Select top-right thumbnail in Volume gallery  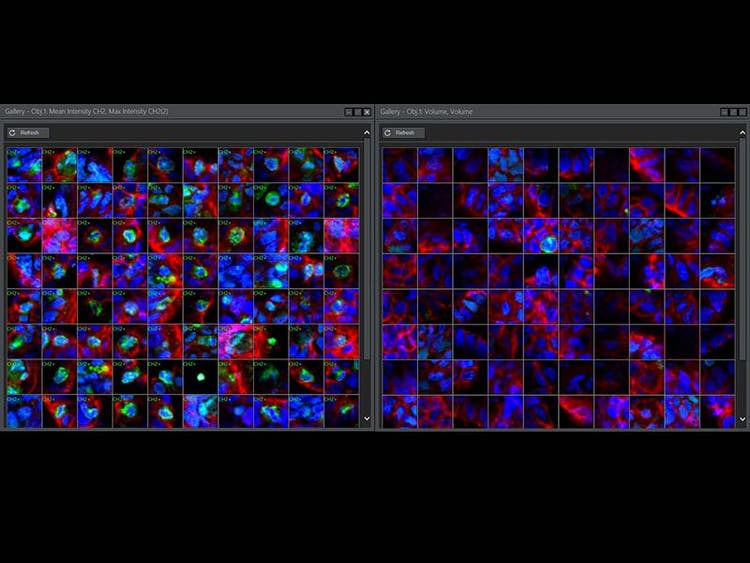click(717, 165)
